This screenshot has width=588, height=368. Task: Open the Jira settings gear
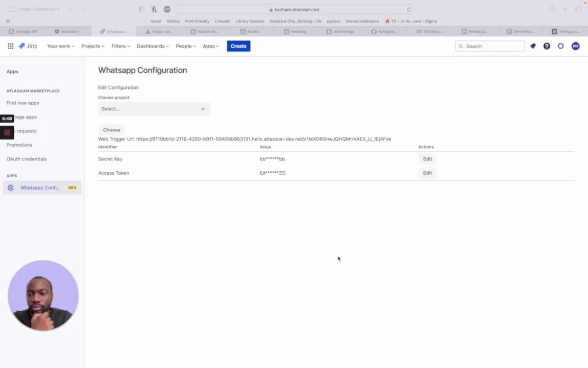(x=560, y=46)
